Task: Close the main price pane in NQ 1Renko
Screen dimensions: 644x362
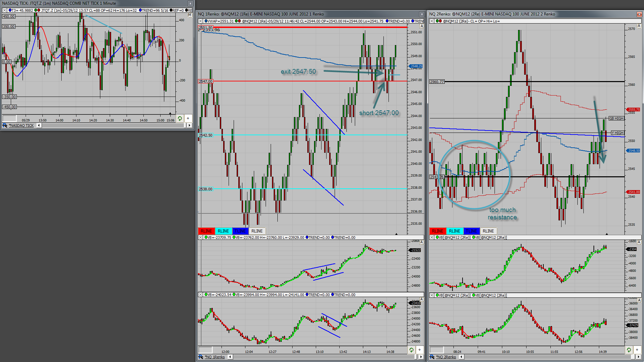Action: [201, 21]
